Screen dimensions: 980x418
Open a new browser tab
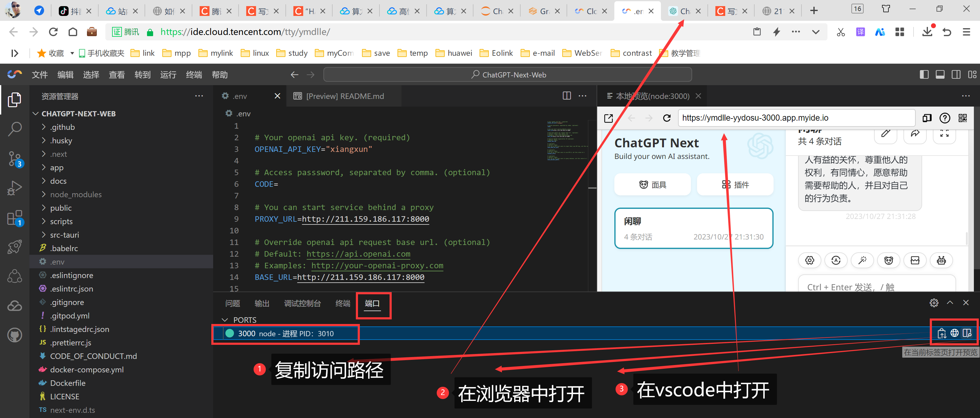point(814,11)
